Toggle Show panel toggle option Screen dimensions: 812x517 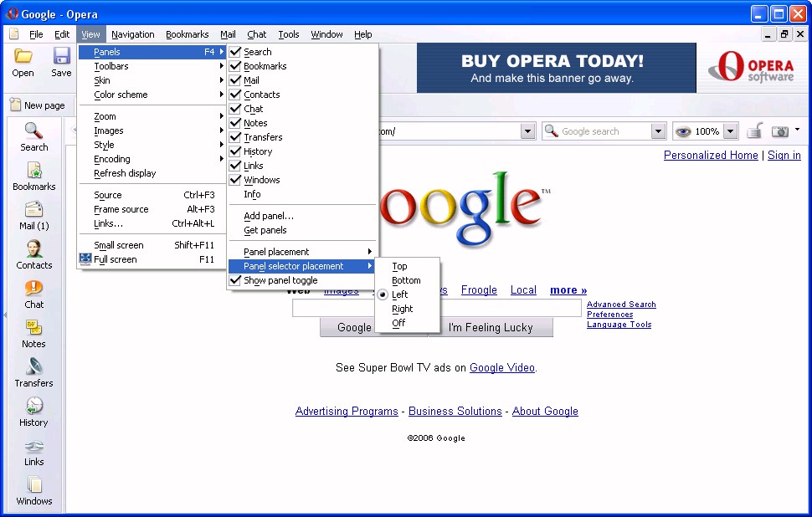tap(302, 280)
